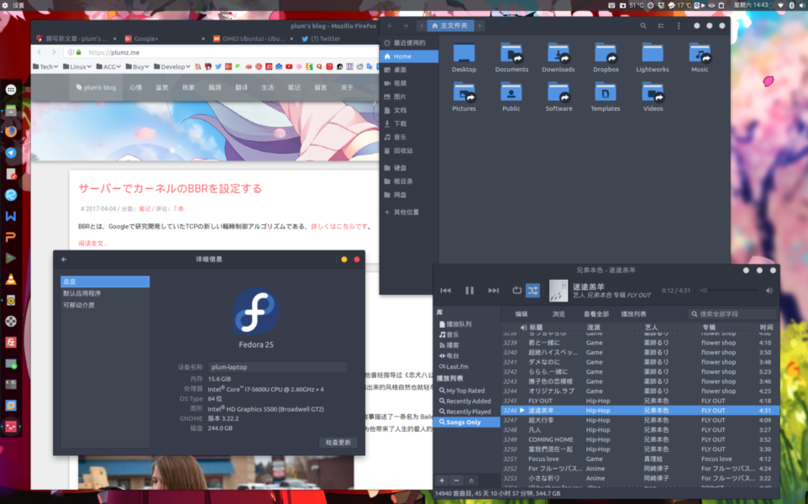Image resolution: width=808 pixels, height=504 pixels.
Task: Open the Videos folder
Action: coord(653,96)
